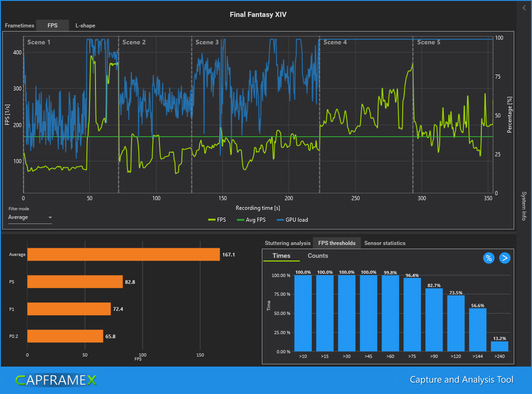Screen dimensions: 532x394
Task: Click the >144 threshold bar showing 56.6%
Action: (x=478, y=330)
